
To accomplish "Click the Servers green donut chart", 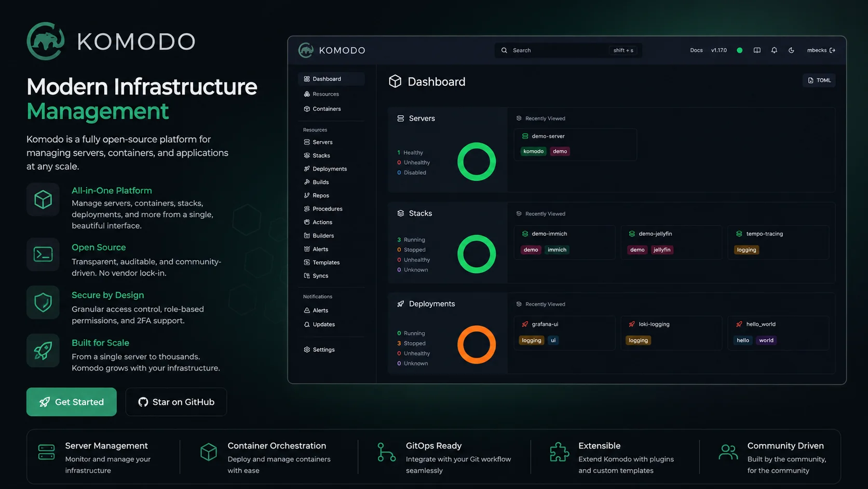I will (477, 162).
